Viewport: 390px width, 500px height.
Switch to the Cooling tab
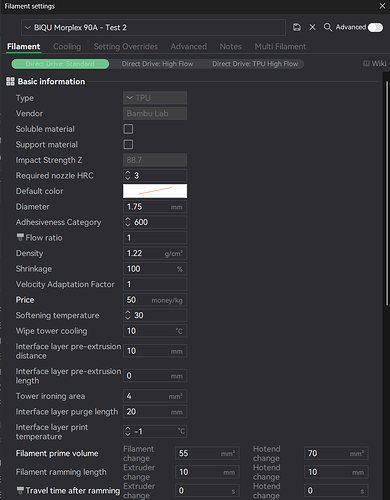(x=67, y=47)
